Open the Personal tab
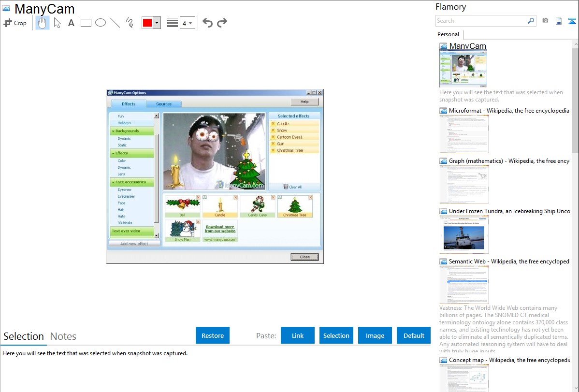Image resolution: width=579 pixels, height=392 pixels. pos(448,34)
